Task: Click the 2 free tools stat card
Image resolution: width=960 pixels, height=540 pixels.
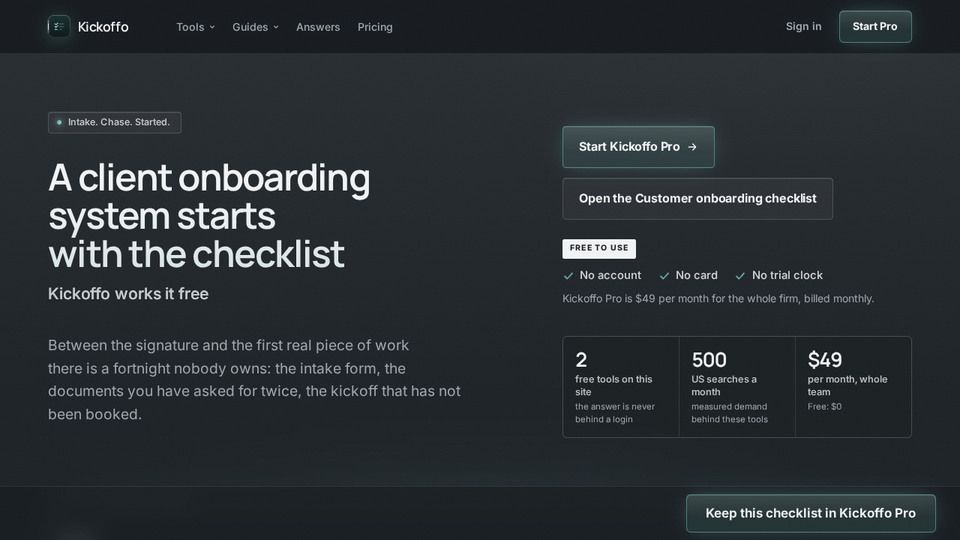Action: 621,387
